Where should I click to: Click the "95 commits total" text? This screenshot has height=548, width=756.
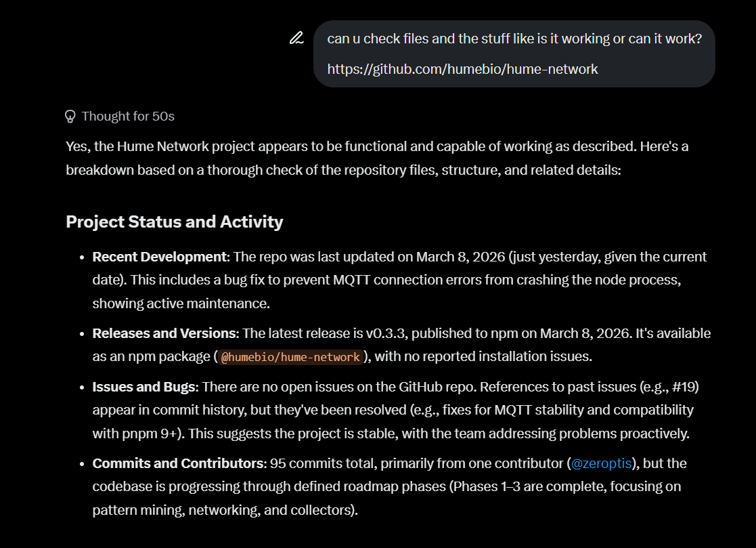pyautogui.click(x=324, y=463)
